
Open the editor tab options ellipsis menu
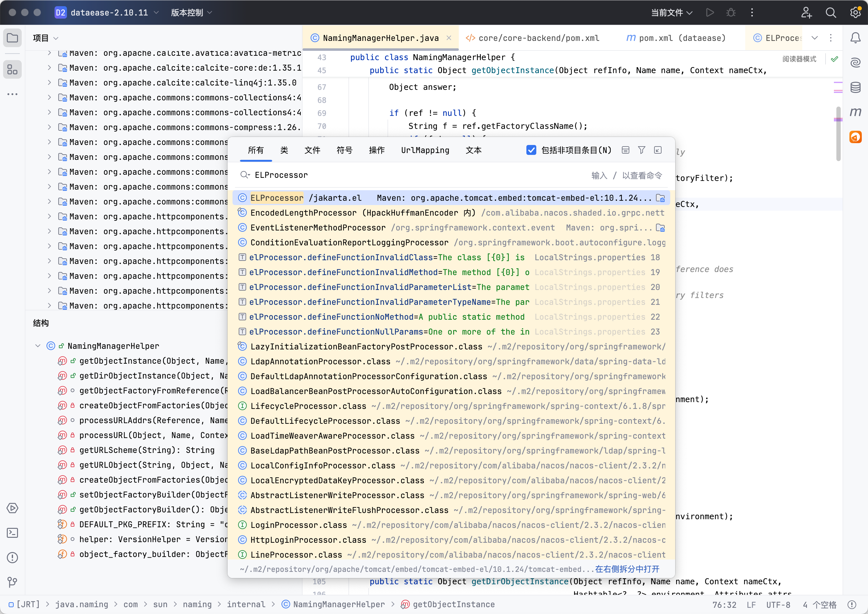(831, 38)
